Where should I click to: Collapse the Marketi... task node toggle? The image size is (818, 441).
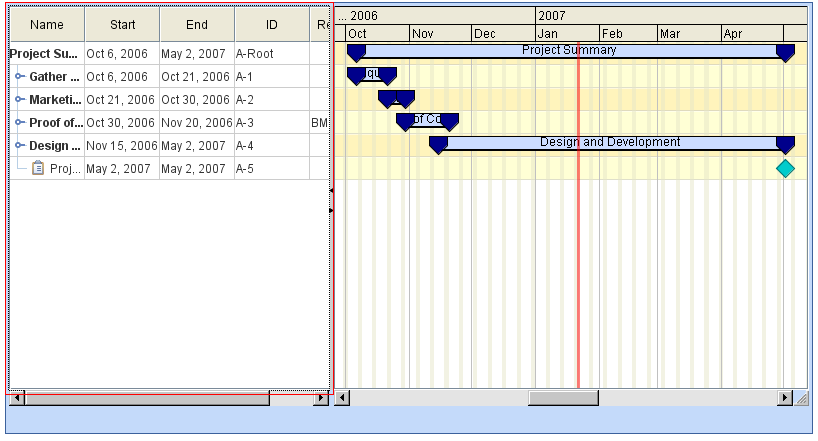click(x=20, y=99)
